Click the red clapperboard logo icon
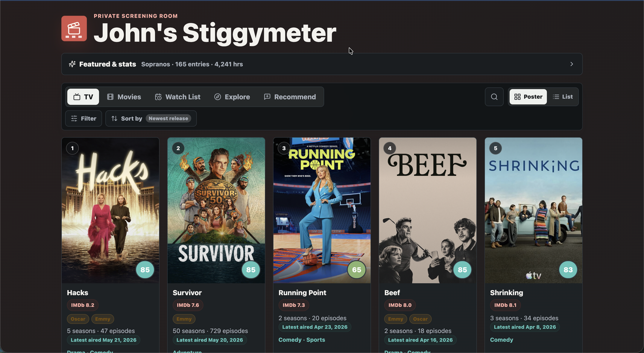The image size is (644, 353). 74,29
